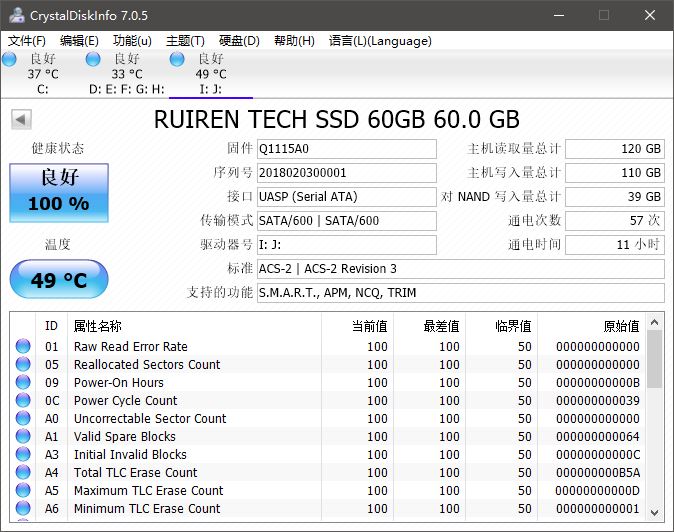Image resolution: width=674 pixels, height=532 pixels.
Task: Click status orb for Minimum TLC Erase Count
Action: [x=23, y=508]
